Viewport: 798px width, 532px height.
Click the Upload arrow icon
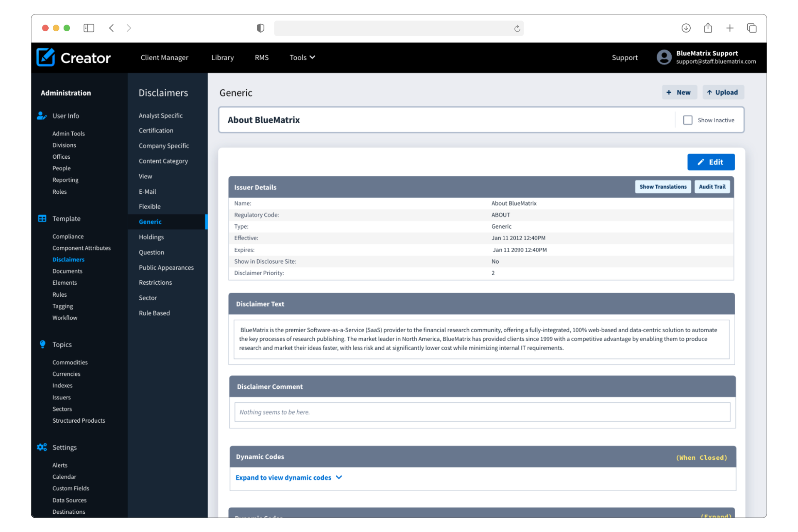709,92
